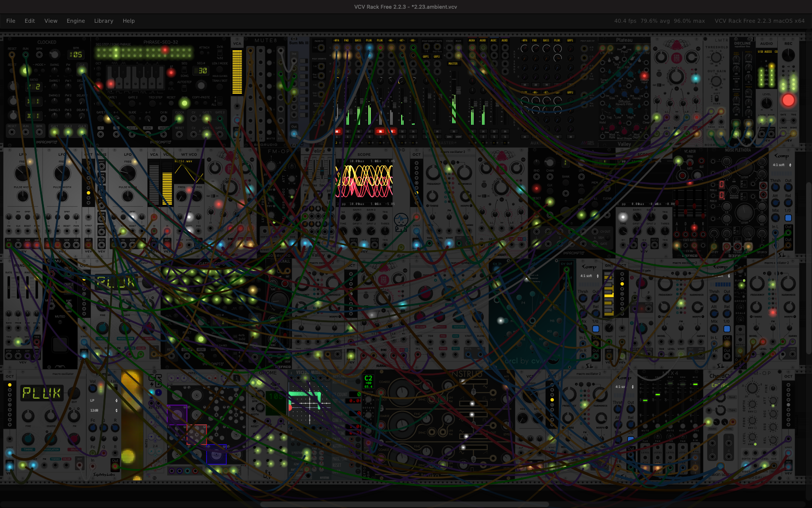The width and height of the screenshot is (812, 508).
Task: Click the red record button on REC module
Action: pos(788,100)
